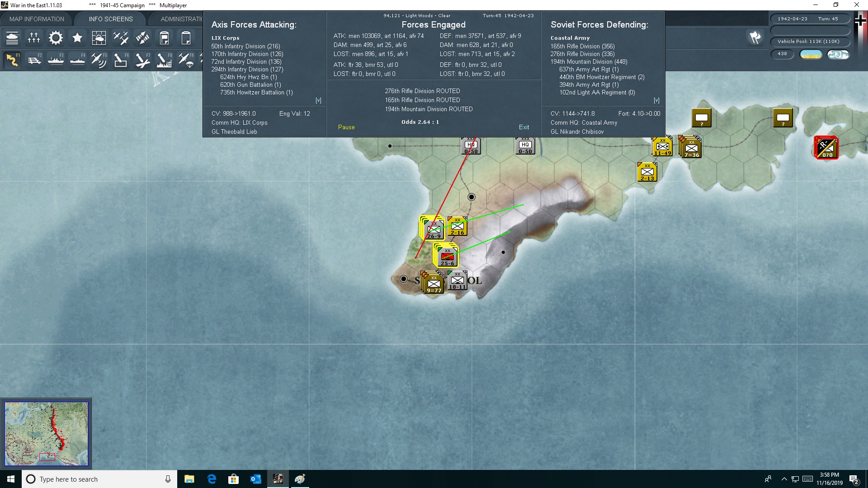Viewport: 868px width, 488px height.
Task: Click the Coastal Army header
Action: (570, 38)
